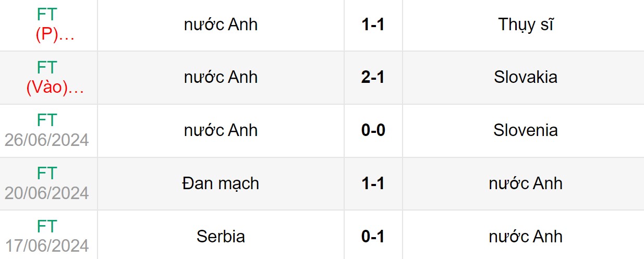Click nước Anh in the Slovenia row
Screen dimensions: 644x259
tap(221, 130)
